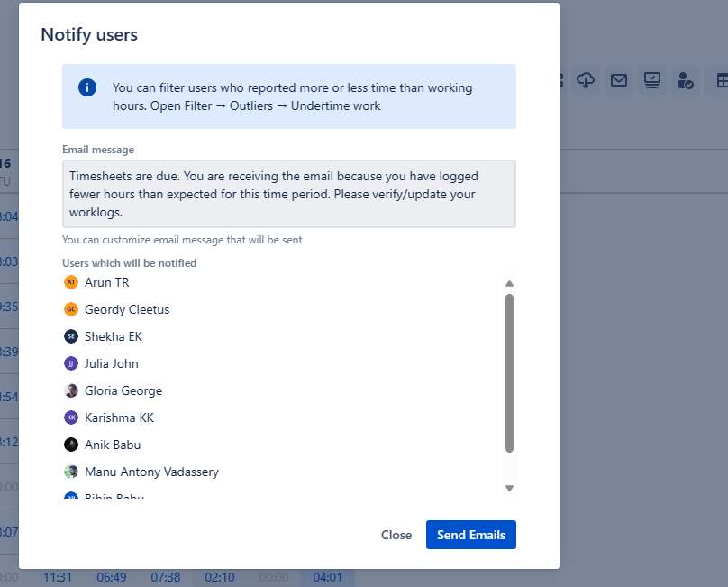Viewport: 728px width, 587px height.
Task: Select Shekha EK in the user list
Action: click(114, 336)
